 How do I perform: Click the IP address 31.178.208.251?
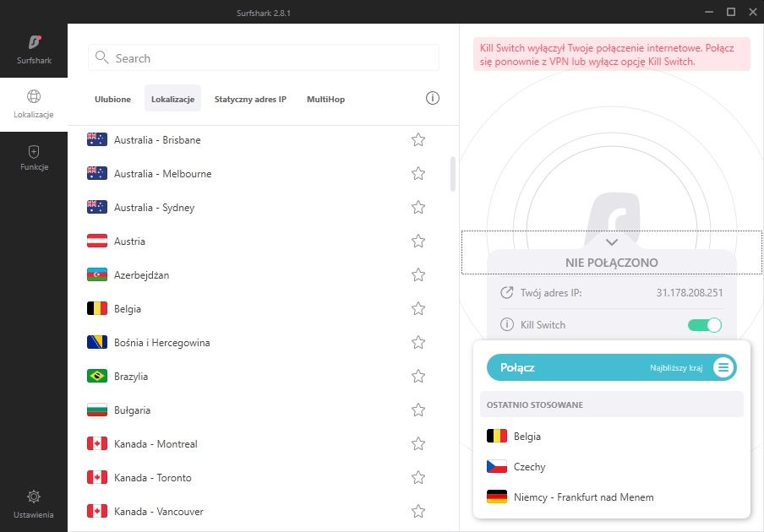tap(690, 292)
